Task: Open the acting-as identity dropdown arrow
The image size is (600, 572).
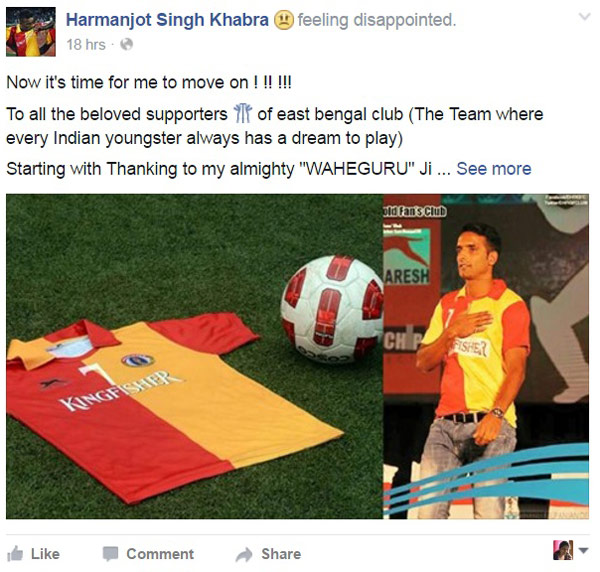Action: point(583,551)
